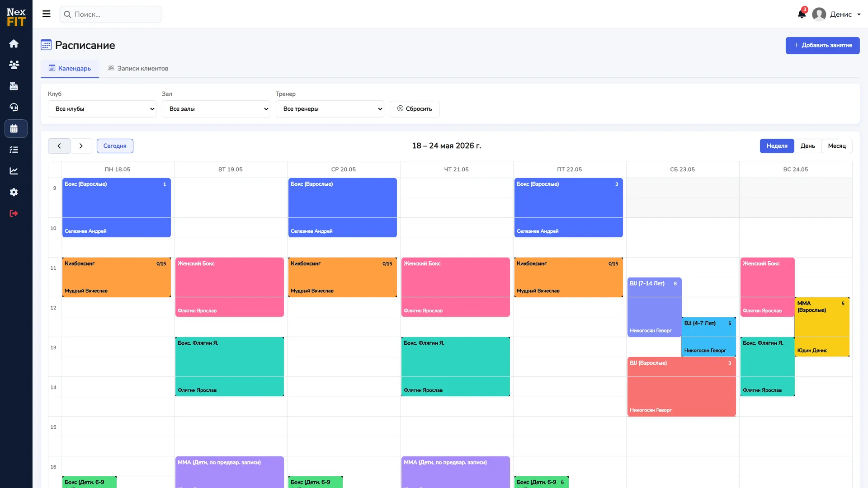Open Wednesday 20.05 Бокс (Дети. 6-9) class
Viewport: 868px width, 488px height.
pyautogui.click(x=316, y=482)
